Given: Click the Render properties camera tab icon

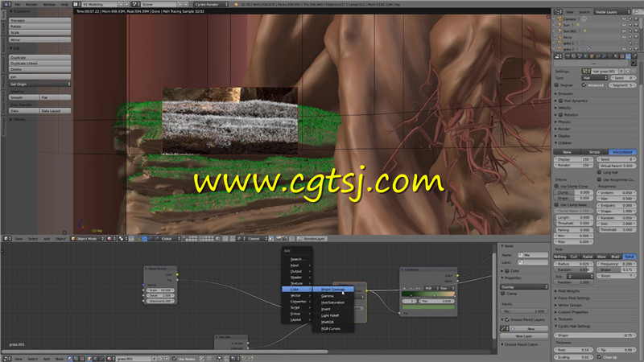Looking at the screenshot, I should pyautogui.click(x=568, y=56).
